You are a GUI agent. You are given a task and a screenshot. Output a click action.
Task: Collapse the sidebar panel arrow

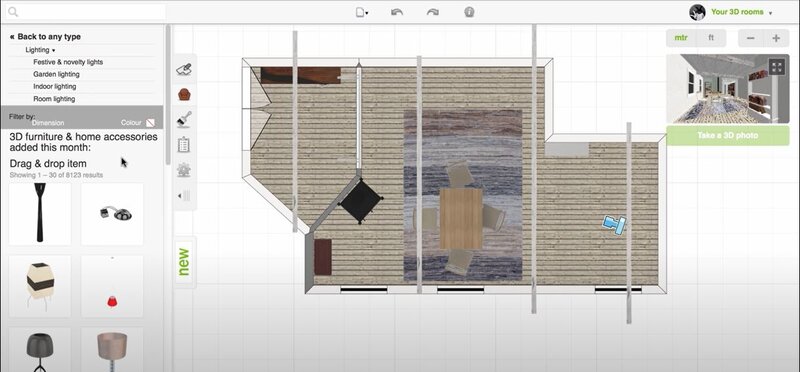(x=184, y=195)
